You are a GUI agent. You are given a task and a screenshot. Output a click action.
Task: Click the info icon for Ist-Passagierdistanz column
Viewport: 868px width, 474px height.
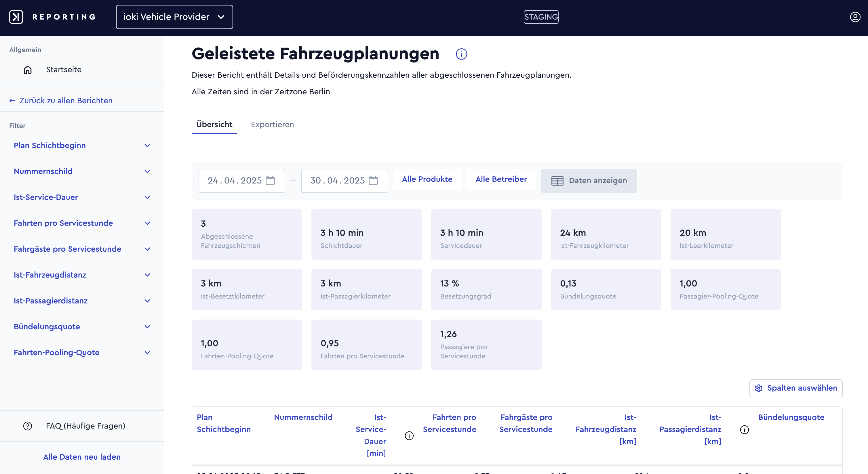(x=744, y=430)
